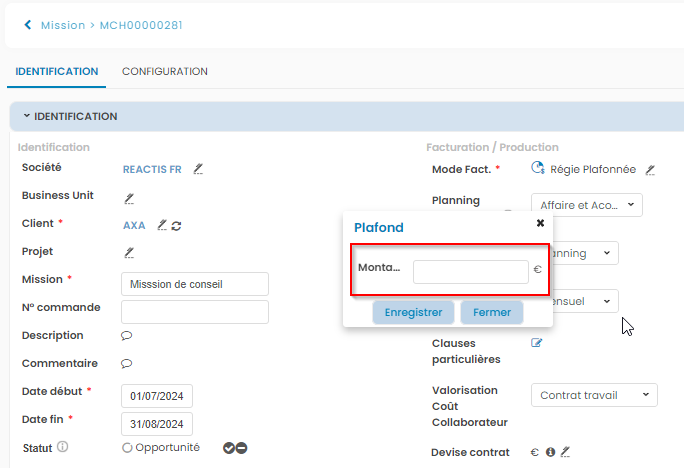Image resolution: width=684 pixels, height=468 pixels.
Task: Refresh the Client AXA with sync icon
Action: pyautogui.click(x=176, y=225)
